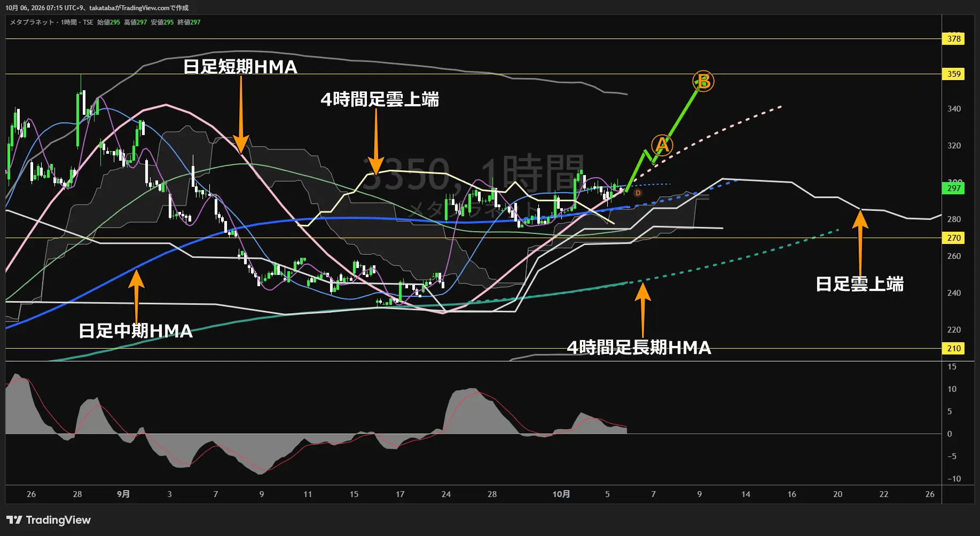Select the circled A target marker

(662, 145)
